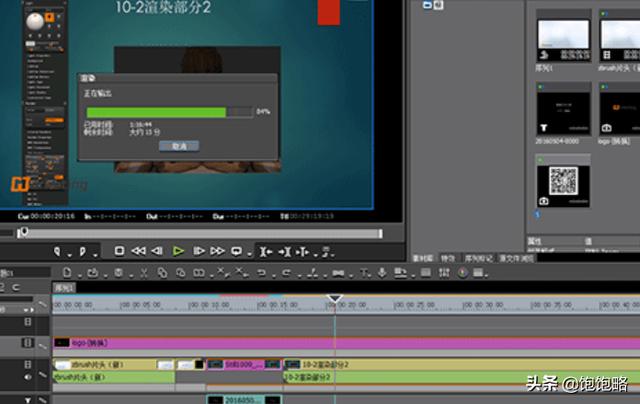Click the 取消 button in render dialog
This screenshot has width=640, height=404.
pyautogui.click(x=178, y=145)
